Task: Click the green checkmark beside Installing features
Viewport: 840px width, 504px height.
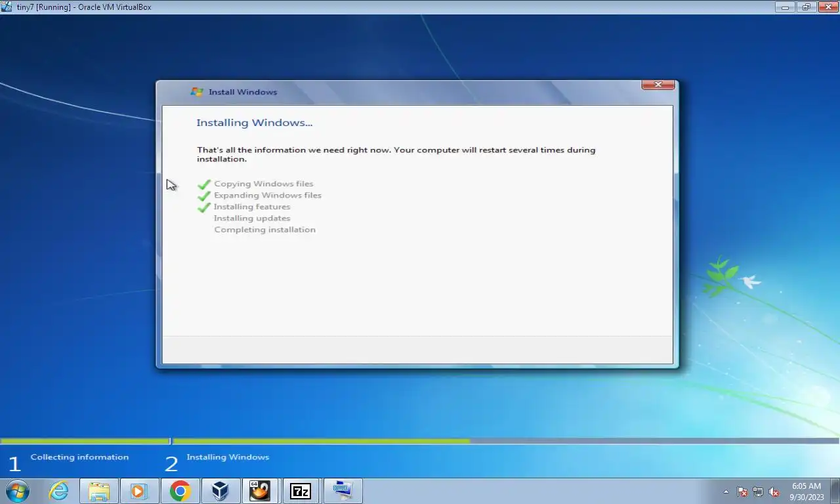Action: (x=204, y=207)
